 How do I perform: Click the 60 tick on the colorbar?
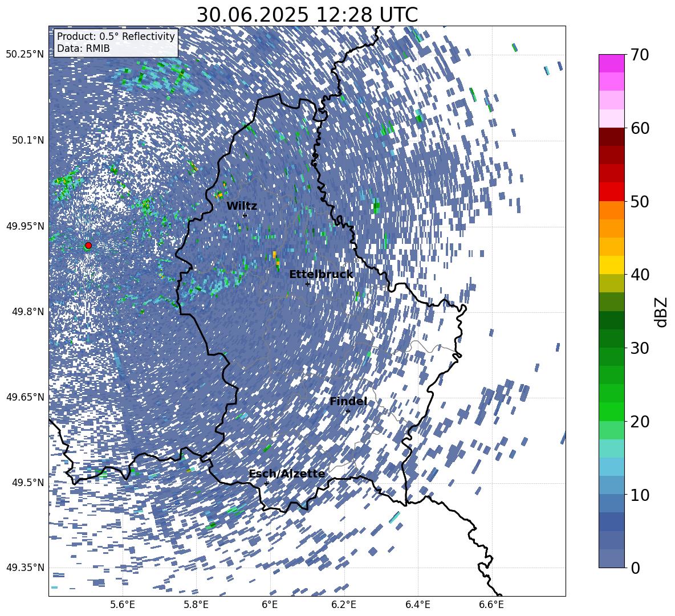tap(640, 128)
